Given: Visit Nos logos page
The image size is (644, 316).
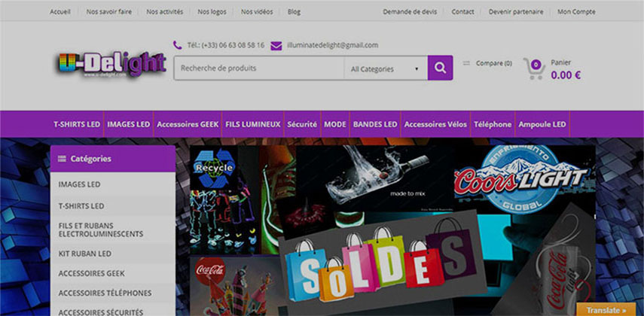Looking at the screenshot, I should pyautogui.click(x=212, y=12).
